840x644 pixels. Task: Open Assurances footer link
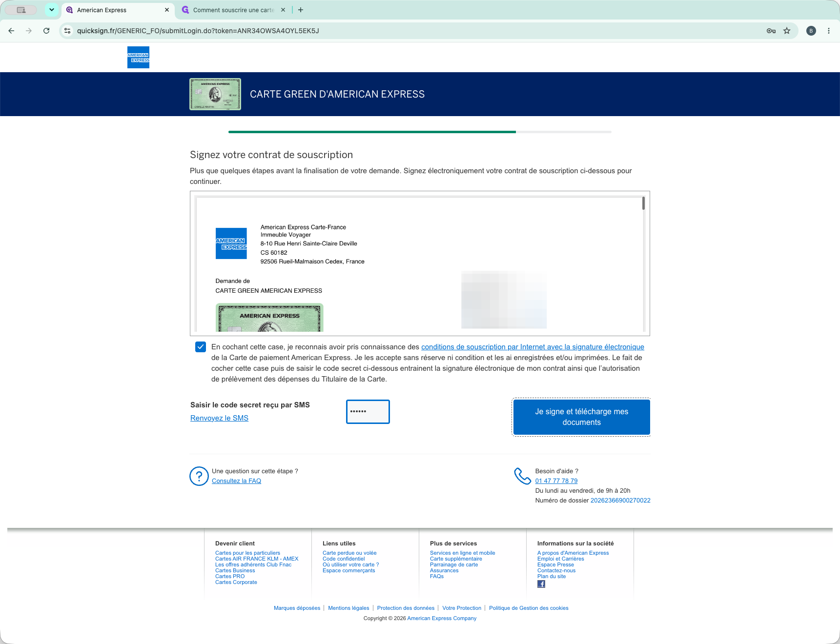444,571
